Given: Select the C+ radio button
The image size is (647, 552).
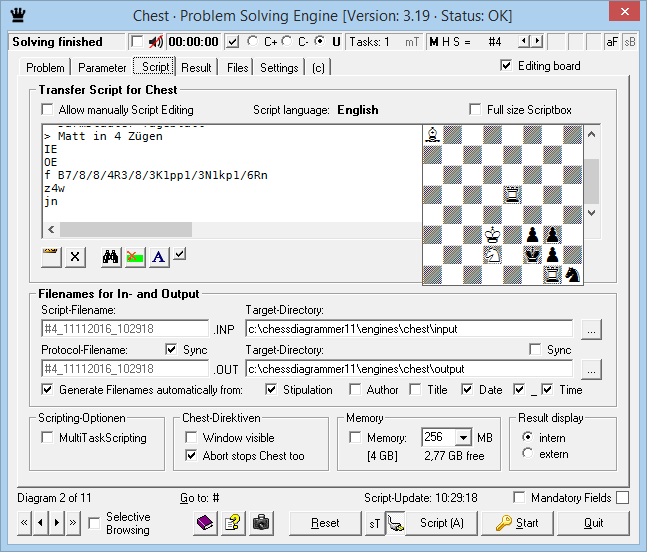Looking at the screenshot, I should click(253, 41).
